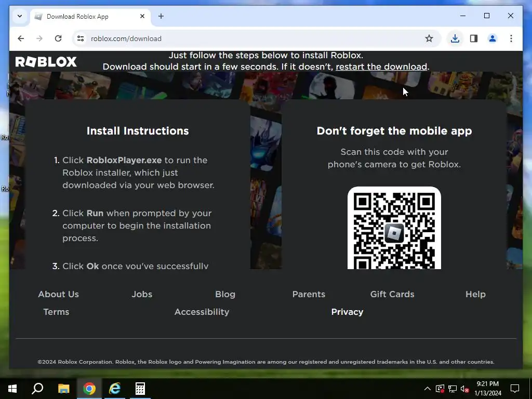This screenshot has width=532, height=399.
Task: Click the Chrome forward arrow
Action: coord(39,38)
